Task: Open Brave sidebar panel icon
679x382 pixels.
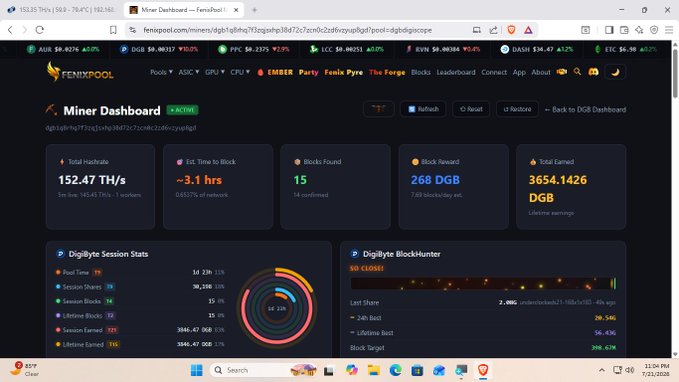Action: pos(609,30)
